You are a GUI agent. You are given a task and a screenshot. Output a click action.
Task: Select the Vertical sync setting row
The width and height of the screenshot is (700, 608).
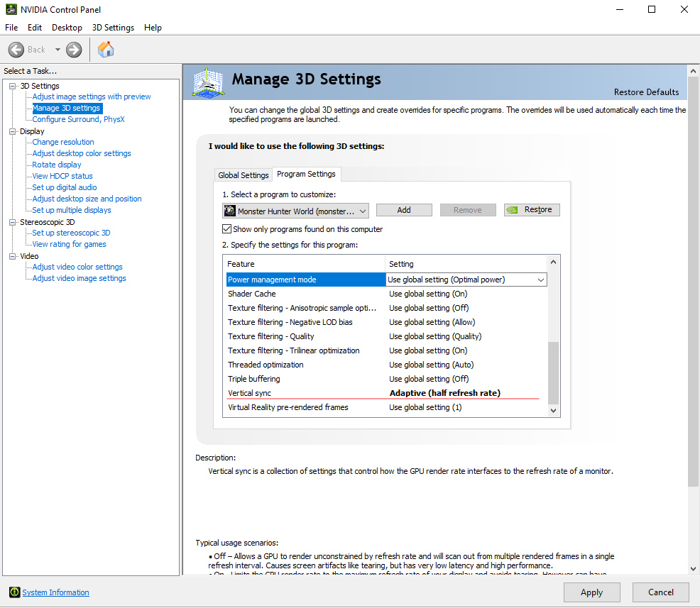pyautogui.click(x=305, y=393)
